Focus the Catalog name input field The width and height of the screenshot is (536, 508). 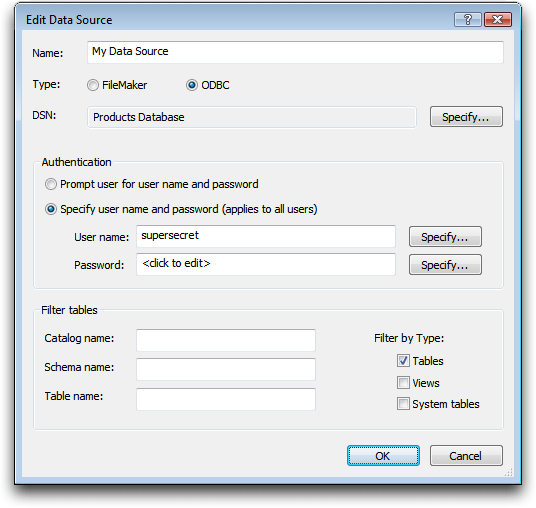coord(226,340)
